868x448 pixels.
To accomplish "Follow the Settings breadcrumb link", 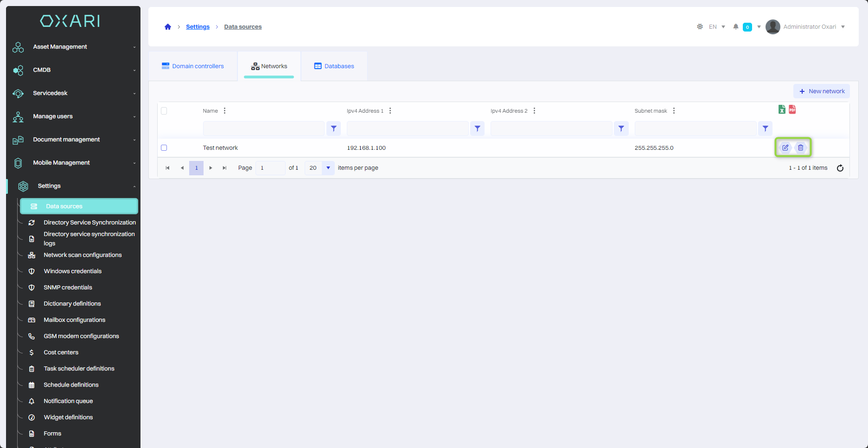I will click(198, 27).
